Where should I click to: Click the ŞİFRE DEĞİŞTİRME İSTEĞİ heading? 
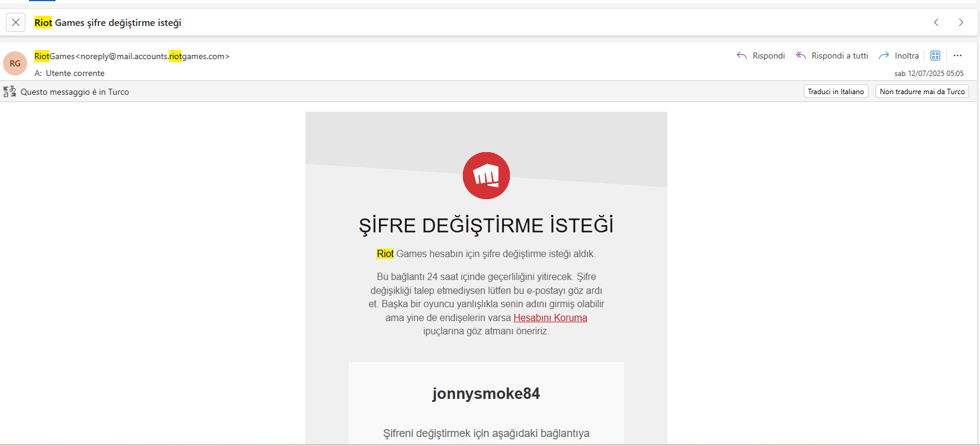click(x=486, y=225)
